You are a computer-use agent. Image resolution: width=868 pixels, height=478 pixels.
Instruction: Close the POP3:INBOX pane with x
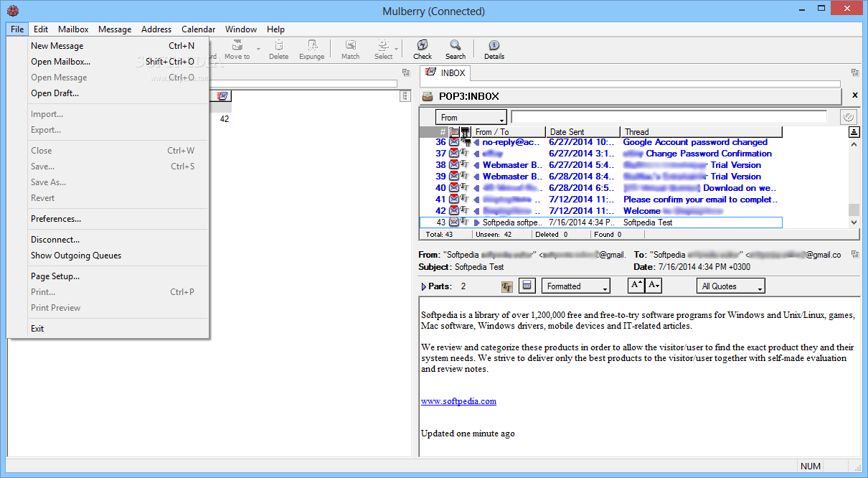[854, 95]
